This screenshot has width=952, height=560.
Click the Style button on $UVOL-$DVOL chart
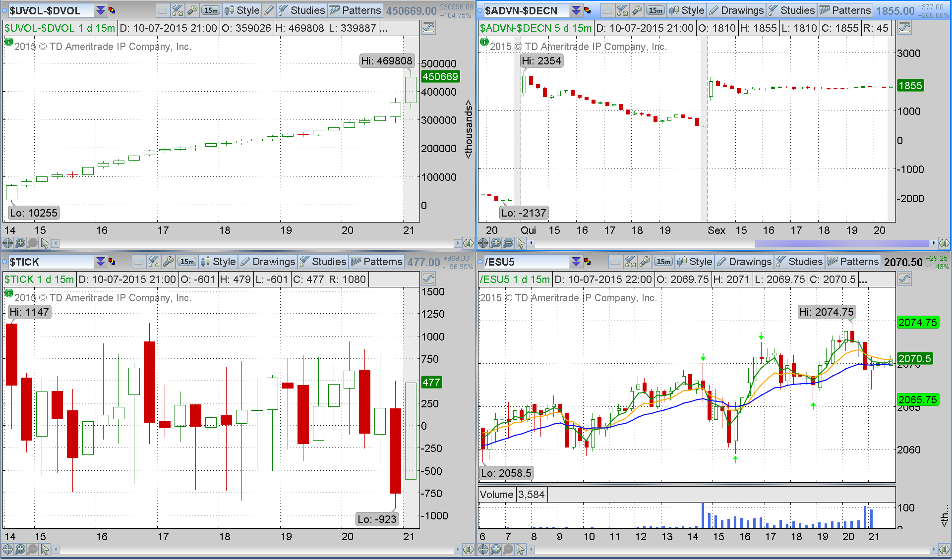point(242,10)
